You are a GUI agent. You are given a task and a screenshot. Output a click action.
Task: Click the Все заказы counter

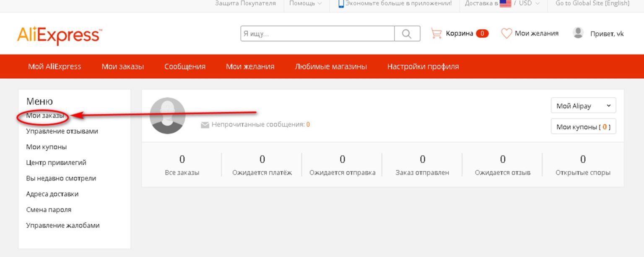click(x=182, y=165)
